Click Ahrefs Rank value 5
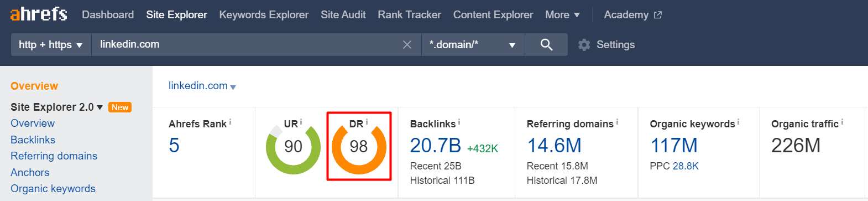This screenshot has height=201, width=868. (x=174, y=146)
